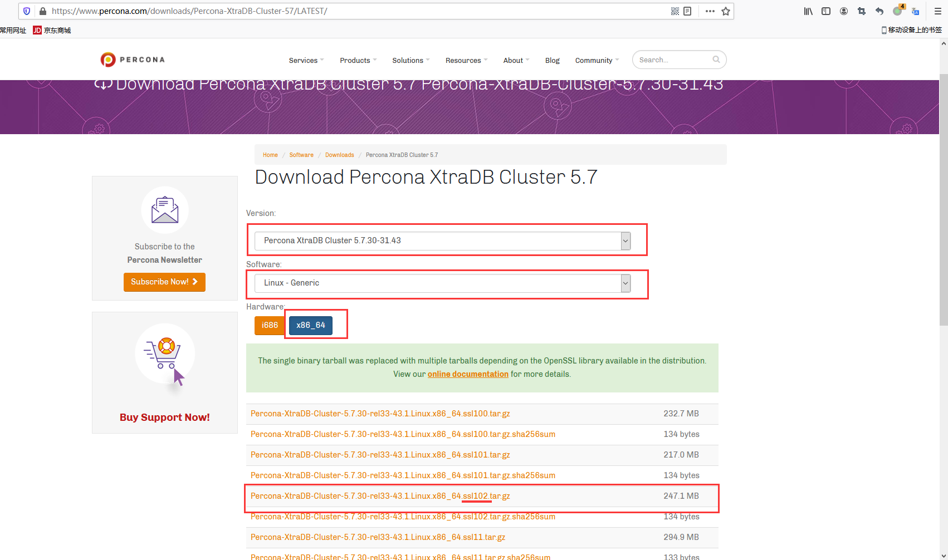The width and height of the screenshot is (948, 560).
Task: Go to Home breadcrumb
Action: click(x=270, y=155)
